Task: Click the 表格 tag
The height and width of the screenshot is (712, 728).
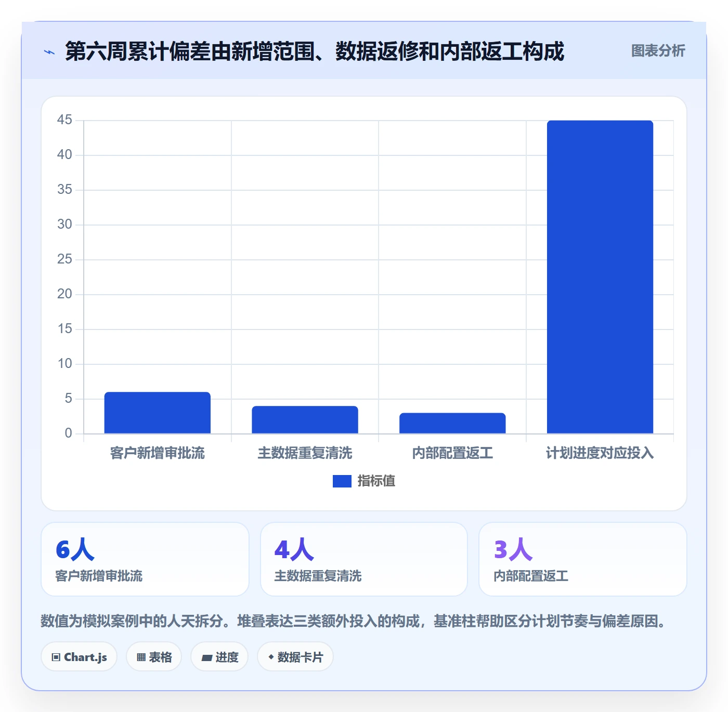Action: coord(154,657)
